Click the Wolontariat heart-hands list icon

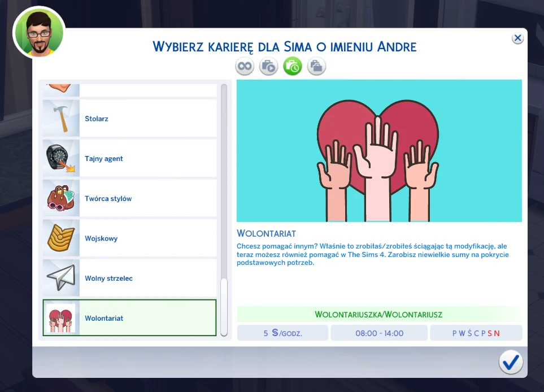pyautogui.click(x=60, y=318)
